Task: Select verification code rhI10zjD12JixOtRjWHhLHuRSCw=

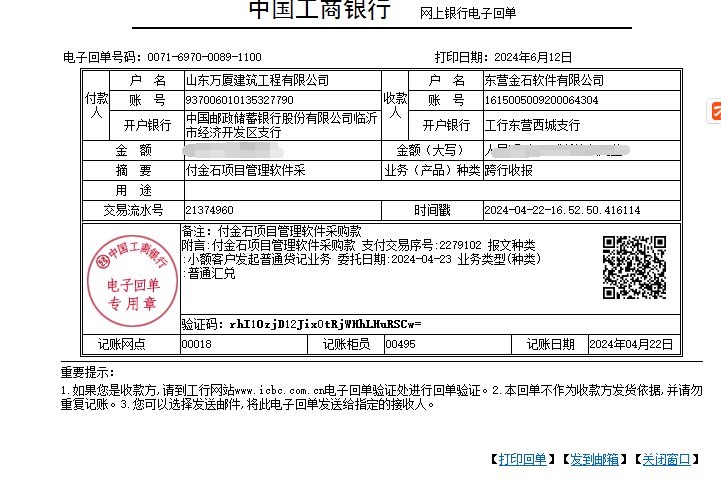Action: click(325, 324)
